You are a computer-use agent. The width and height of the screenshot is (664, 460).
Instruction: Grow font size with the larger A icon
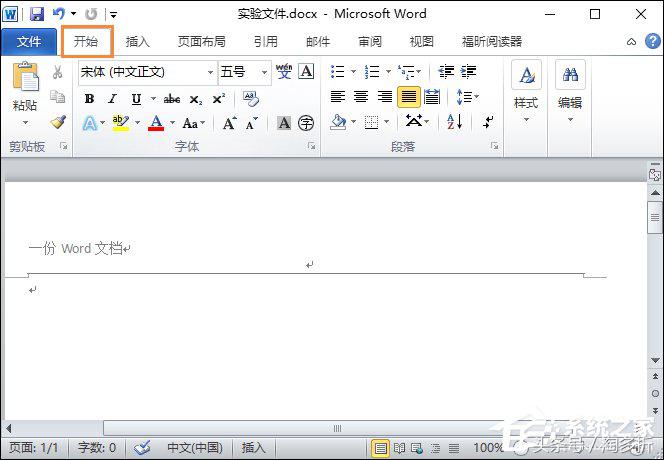click(230, 123)
